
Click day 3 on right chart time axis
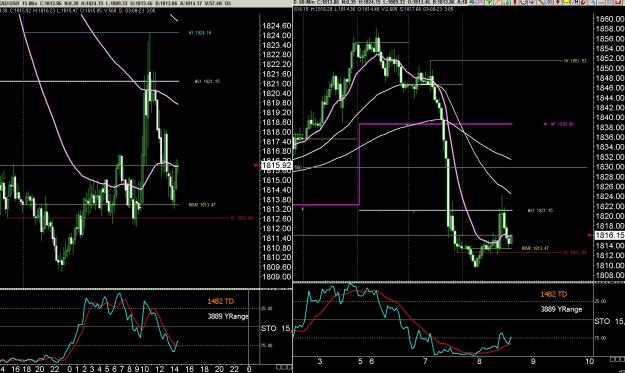tap(320, 361)
